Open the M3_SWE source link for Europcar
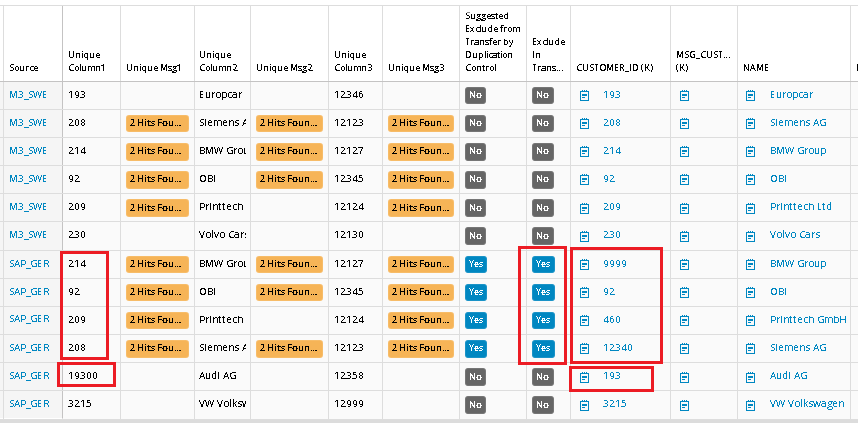 coord(27,95)
